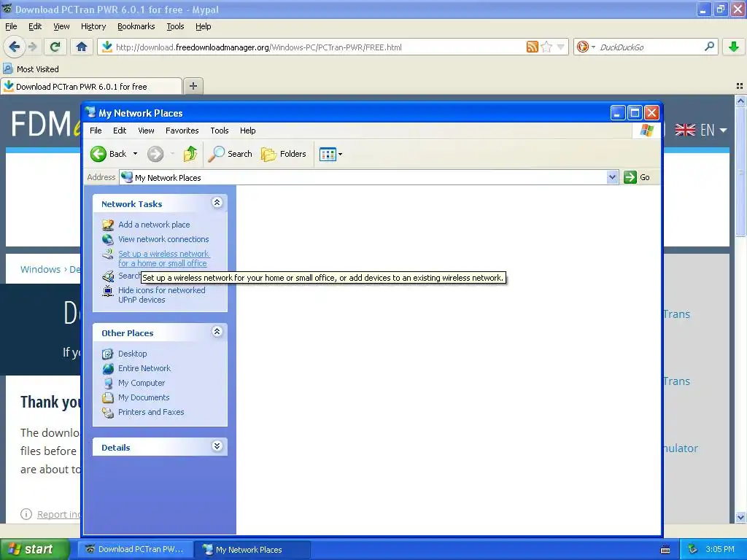Open the green Downloads arrow in Mypal
Viewport: 747px width, 560px height.
click(734, 47)
